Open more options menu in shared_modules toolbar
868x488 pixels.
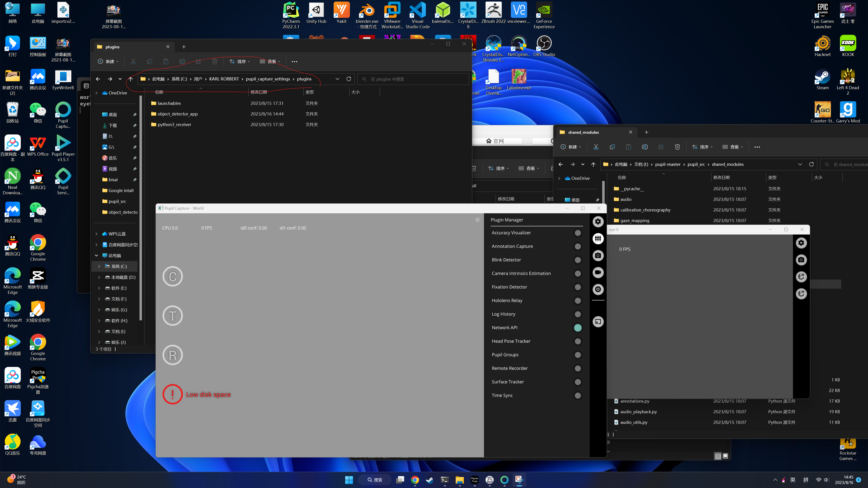[757, 147]
